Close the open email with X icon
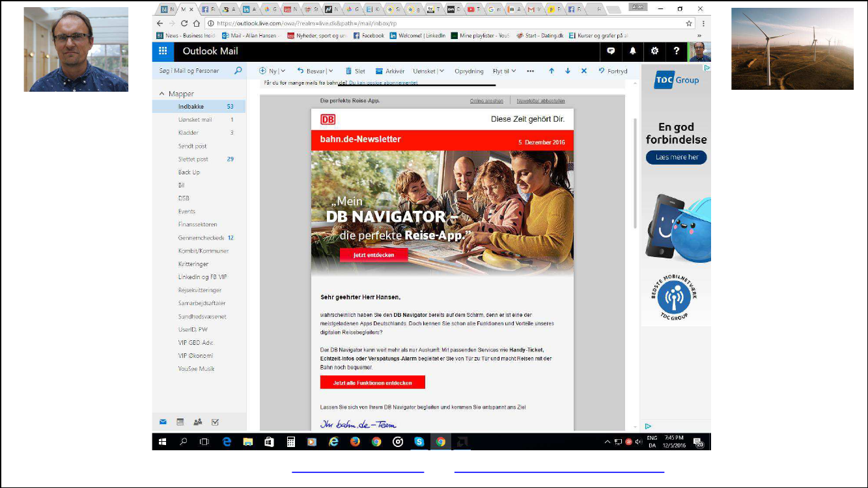 click(x=583, y=71)
